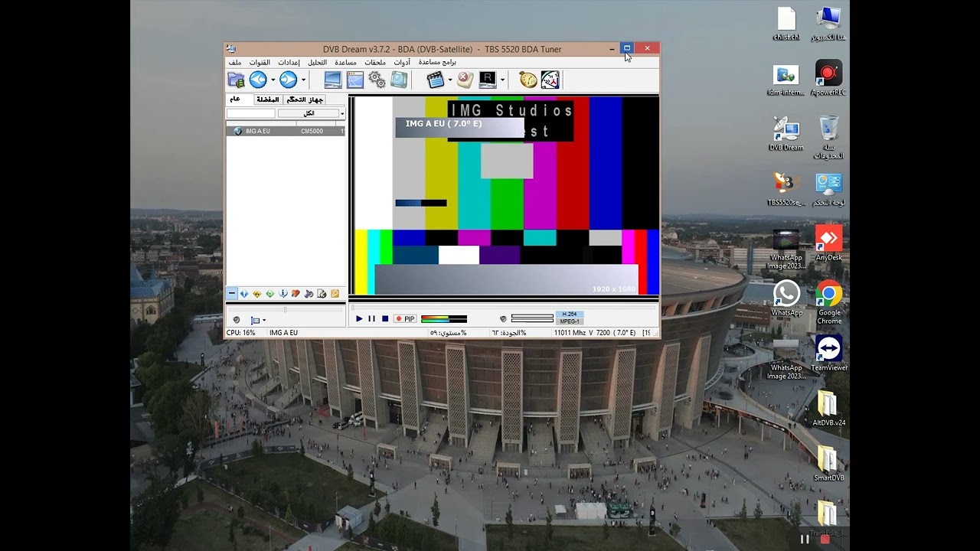Viewport: 980px width, 551px height.
Task: Click the signal graph window icon
Action: (x=355, y=80)
